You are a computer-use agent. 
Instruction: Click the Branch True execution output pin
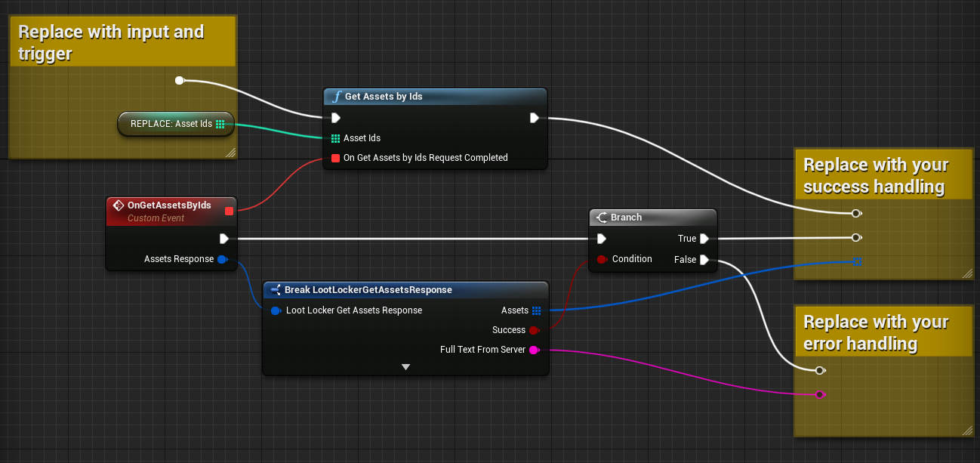tap(704, 239)
